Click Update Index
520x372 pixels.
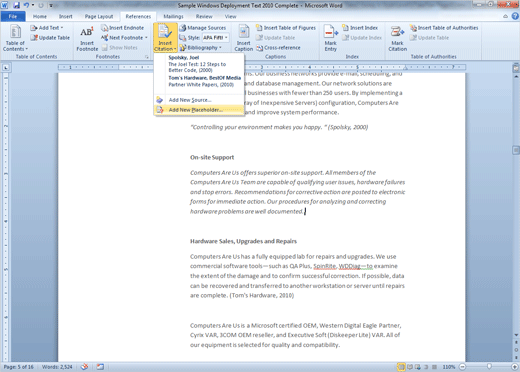pyautogui.click(x=362, y=38)
